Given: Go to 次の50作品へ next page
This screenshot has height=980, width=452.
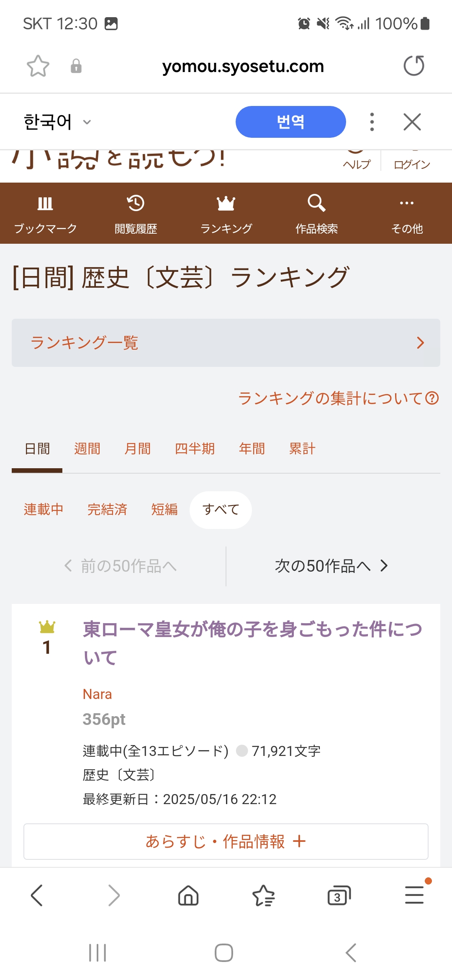Looking at the screenshot, I should point(331,566).
